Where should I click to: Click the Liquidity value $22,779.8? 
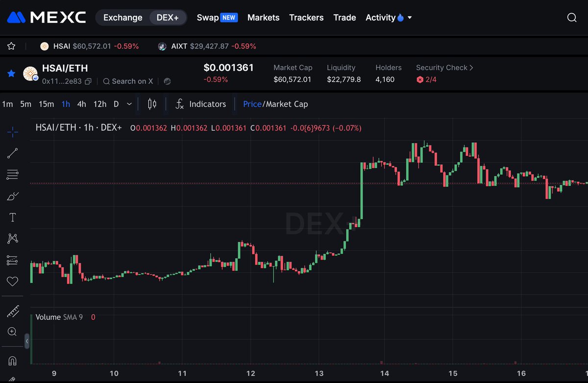[x=344, y=79]
